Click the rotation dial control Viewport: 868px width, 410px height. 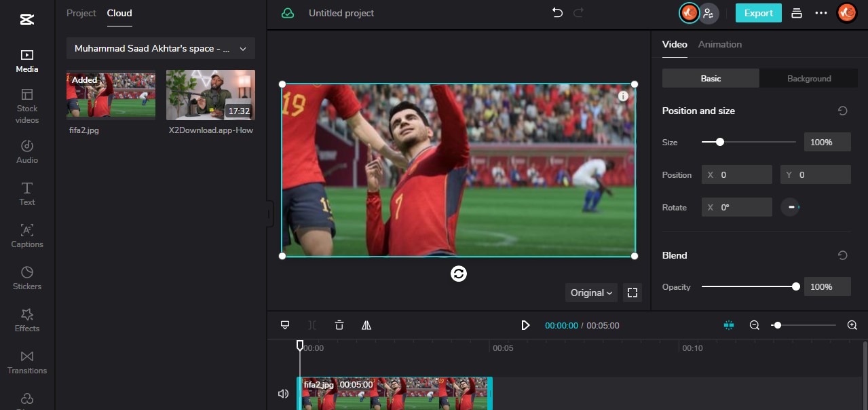click(x=790, y=207)
